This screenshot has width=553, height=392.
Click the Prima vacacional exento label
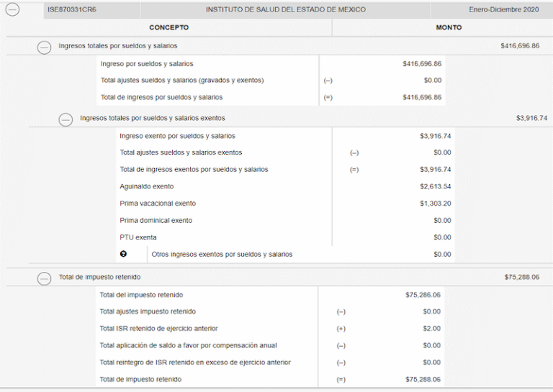pyautogui.click(x=158, y=204)
